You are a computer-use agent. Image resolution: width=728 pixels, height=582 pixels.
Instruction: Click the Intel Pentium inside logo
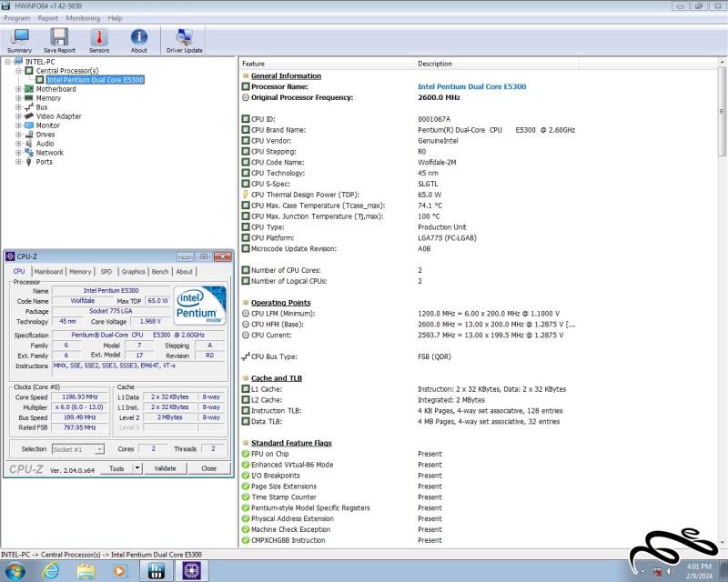pyautogui.click(x=200, y=305)
